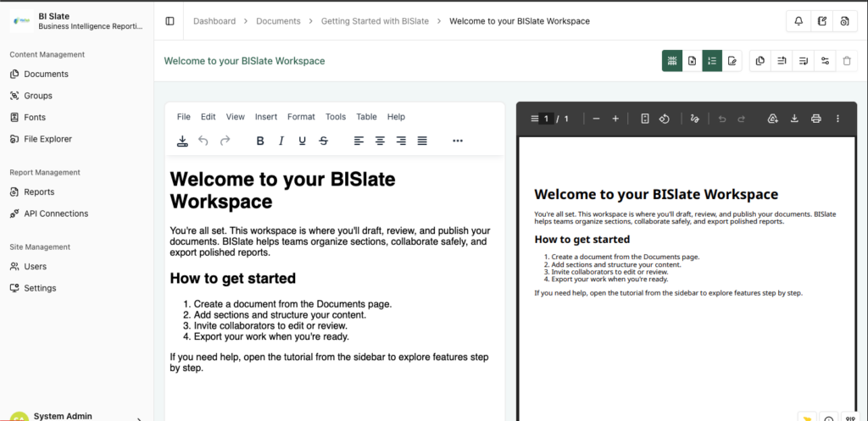
Task: Click the editor save download icon
Action: pyautogui.click(x=183, y=141)
